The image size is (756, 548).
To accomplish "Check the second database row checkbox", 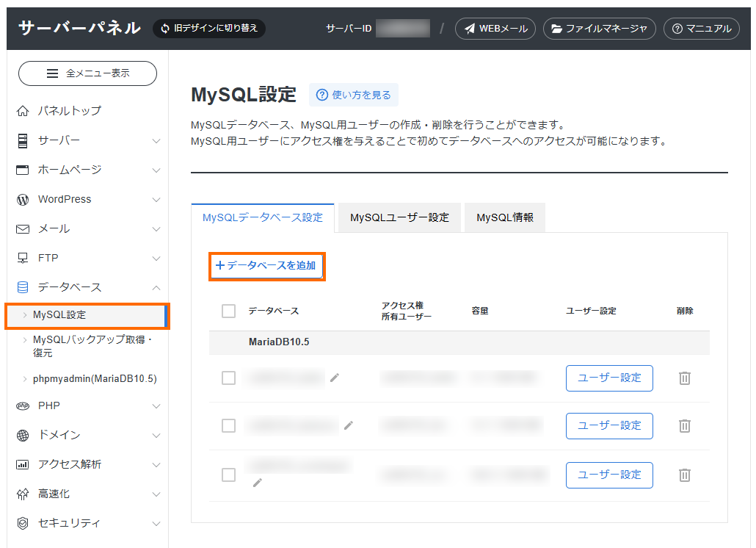I will (228, 426).
